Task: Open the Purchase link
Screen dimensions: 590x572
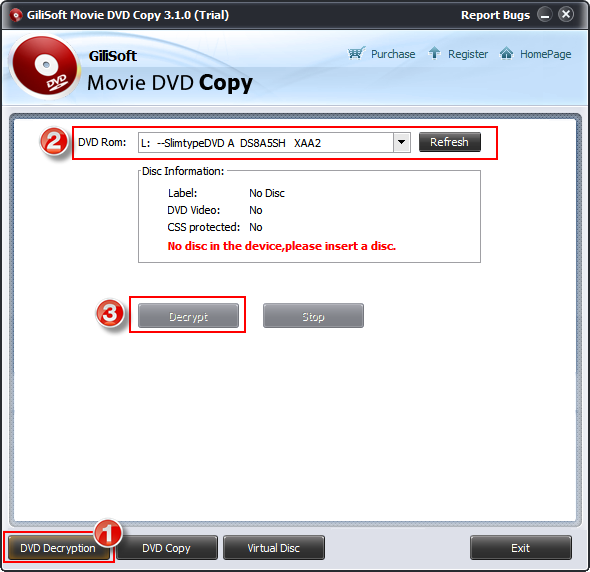Action: point(393,54)
